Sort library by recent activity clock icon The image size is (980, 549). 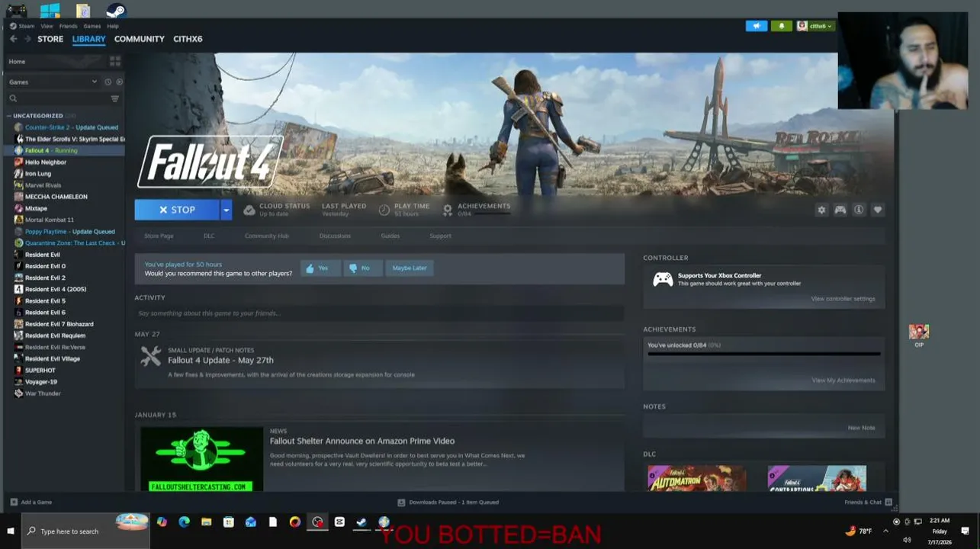coord(108,82)
